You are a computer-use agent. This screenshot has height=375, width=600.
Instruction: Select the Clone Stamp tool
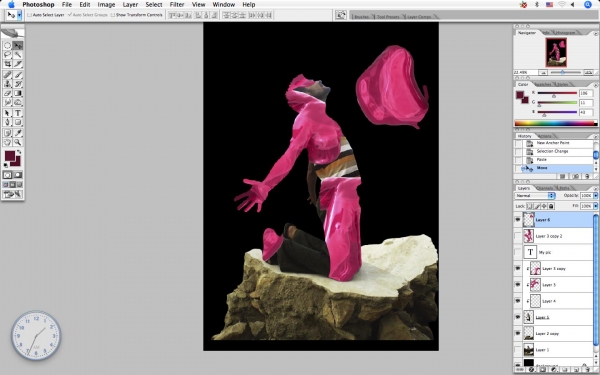(7, 84)
